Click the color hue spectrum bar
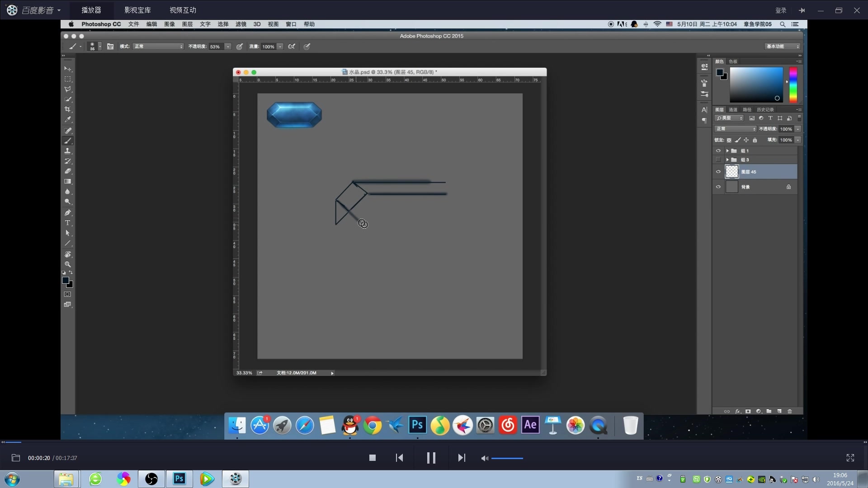The image size is (868, 488). (793, 85)
